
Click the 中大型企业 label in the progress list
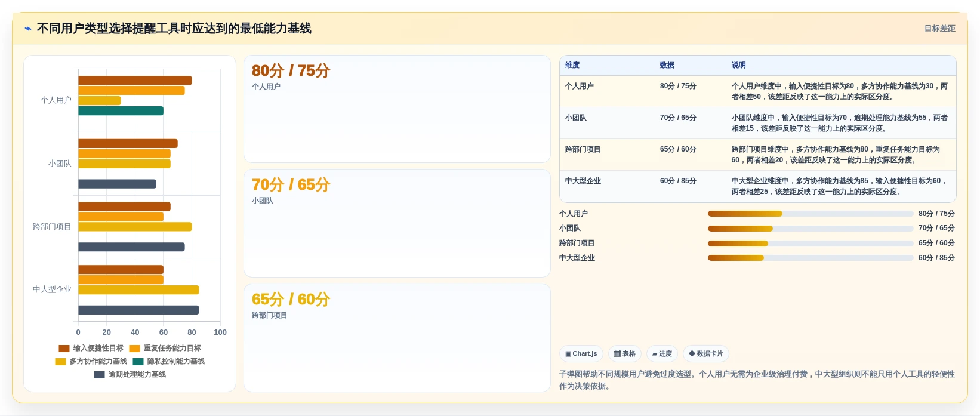[577, 258]
